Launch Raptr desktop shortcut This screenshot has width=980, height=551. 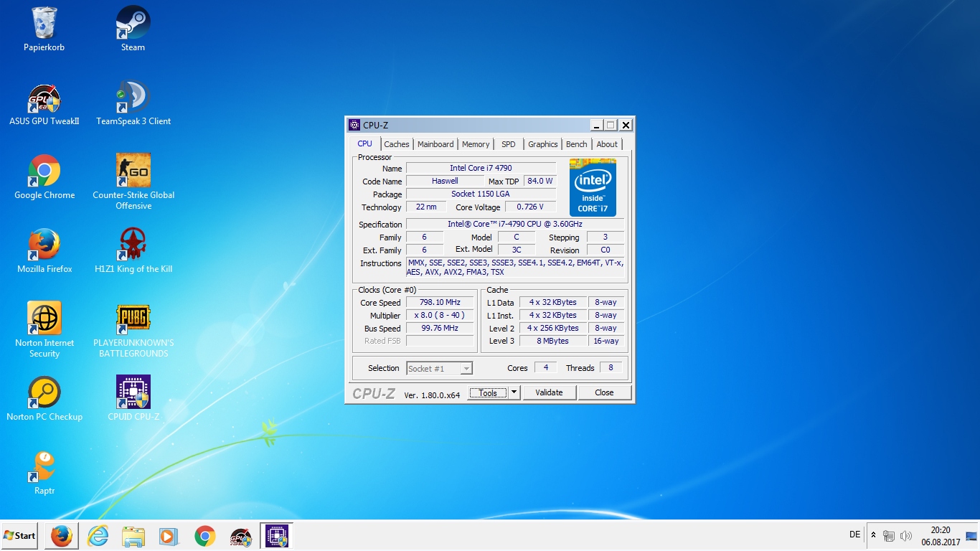click(44, 474)
